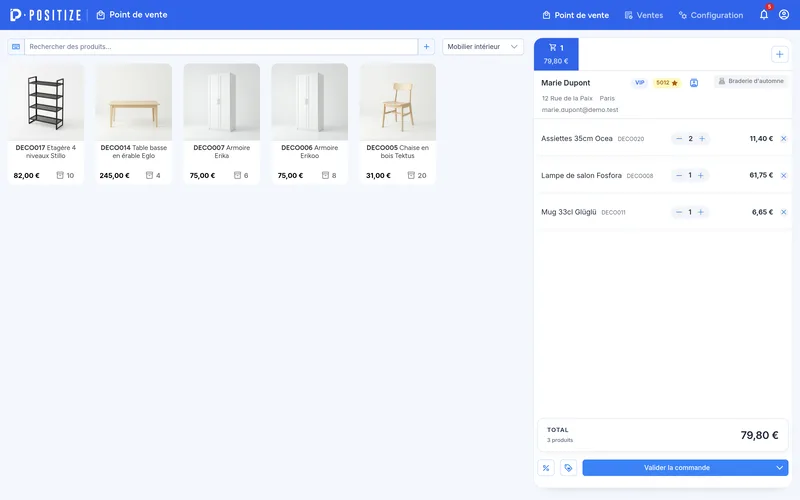800x500 pixels.
Task: Remove Lampe de salon Fosfora from cart
Action: coord(784,176)
